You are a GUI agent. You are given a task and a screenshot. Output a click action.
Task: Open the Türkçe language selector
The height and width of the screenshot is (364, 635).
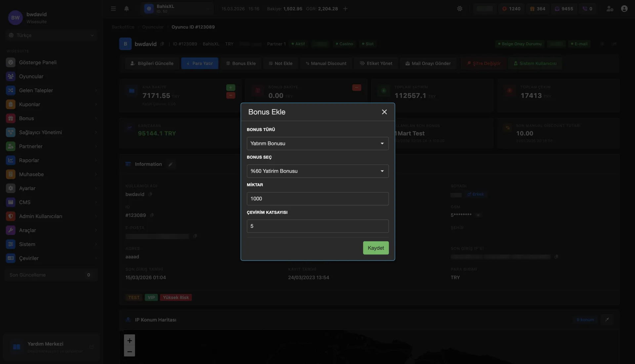(51, 35)
